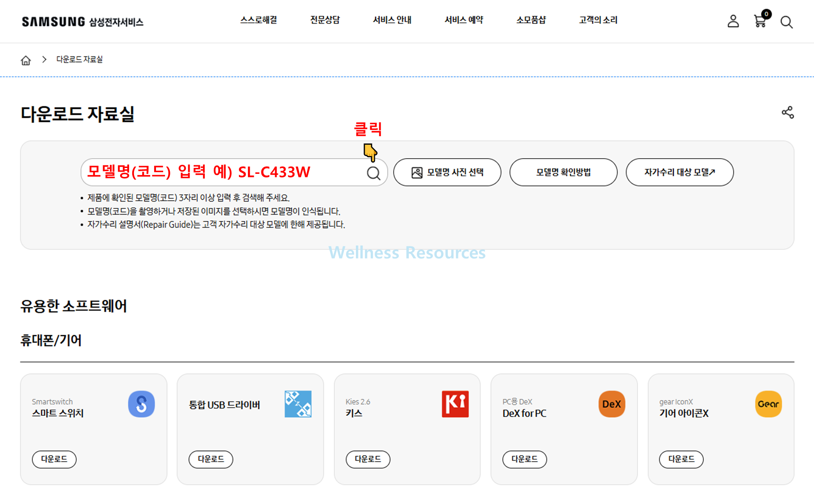Image resolution: width=814 pixels, height=504 pixels.
Task: Open the 자가수리 대상 모델 link button
Action: 680,172
